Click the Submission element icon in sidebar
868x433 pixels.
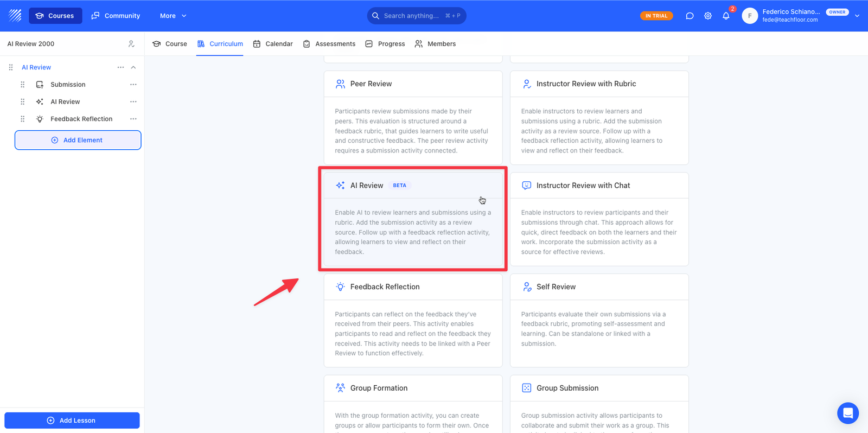pyautogui.click(x=40, y=85)
